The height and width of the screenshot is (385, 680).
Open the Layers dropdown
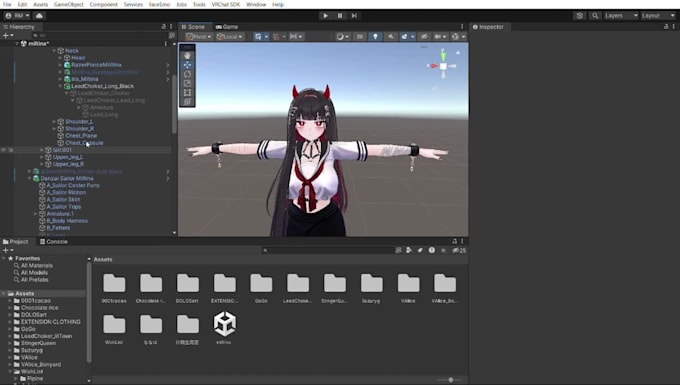(x=621, y=16)
